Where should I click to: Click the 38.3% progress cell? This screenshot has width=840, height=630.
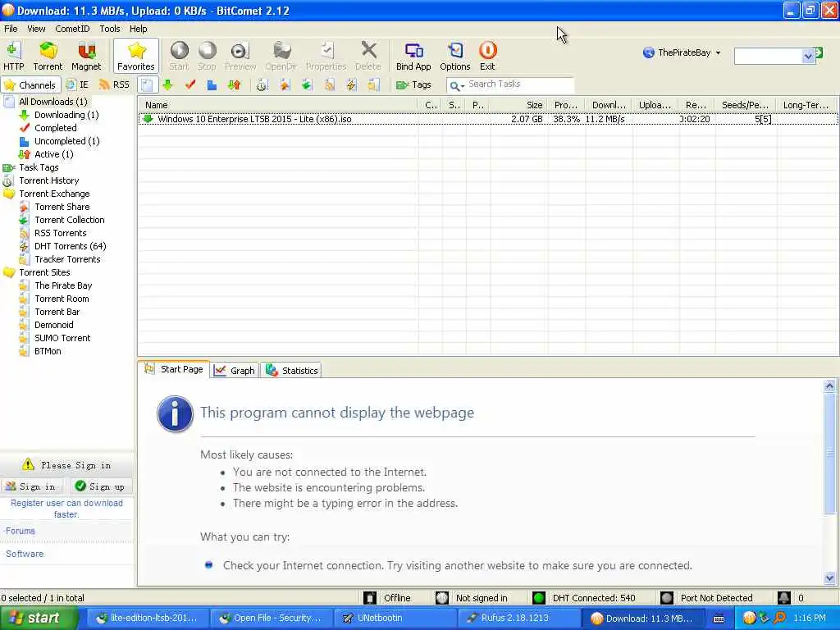coord(566,119)
